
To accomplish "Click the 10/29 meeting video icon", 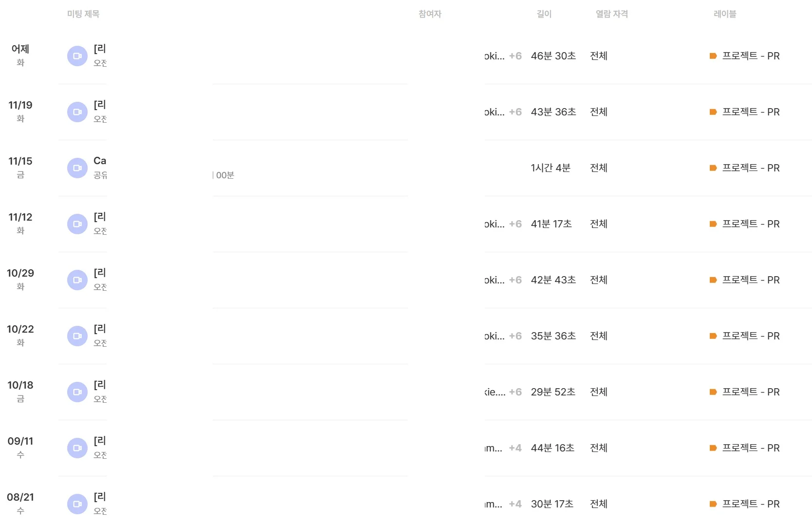I will coord(77,280).
